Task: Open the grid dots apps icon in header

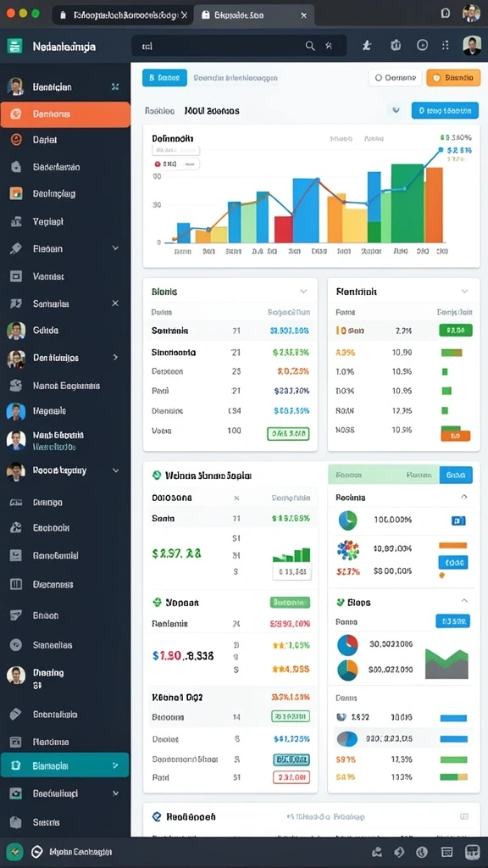Action: click(446, 46)
